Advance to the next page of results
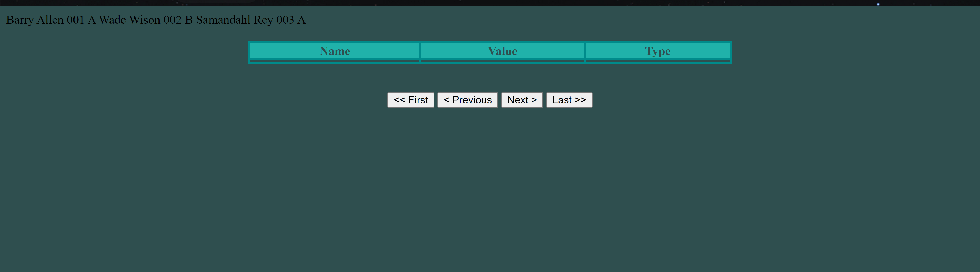980x272 pixels. coord(522,100)
